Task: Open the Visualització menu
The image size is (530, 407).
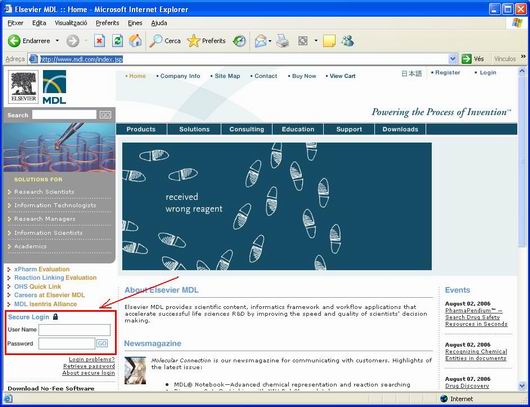Action: [71, 23]
